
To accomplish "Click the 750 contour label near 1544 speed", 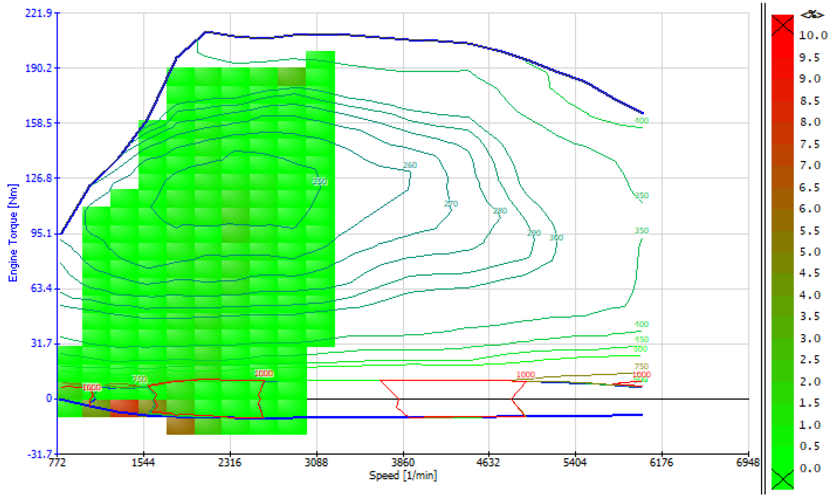I will tap(139, 379).
